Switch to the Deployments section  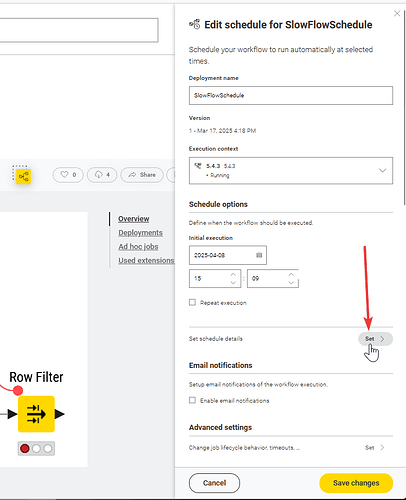coord(140,233)
